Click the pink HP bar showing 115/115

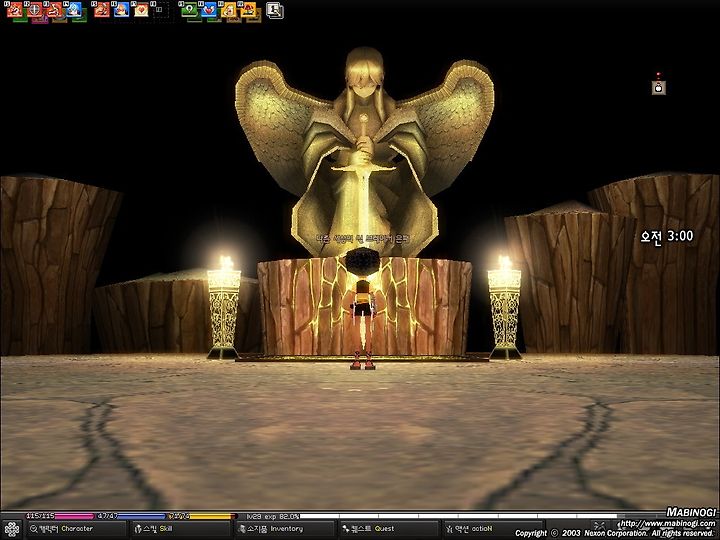[x=60, y=516]
